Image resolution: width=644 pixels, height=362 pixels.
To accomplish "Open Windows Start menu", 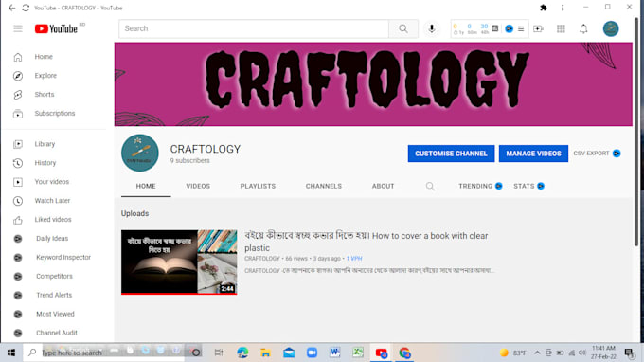I will 11,353.
